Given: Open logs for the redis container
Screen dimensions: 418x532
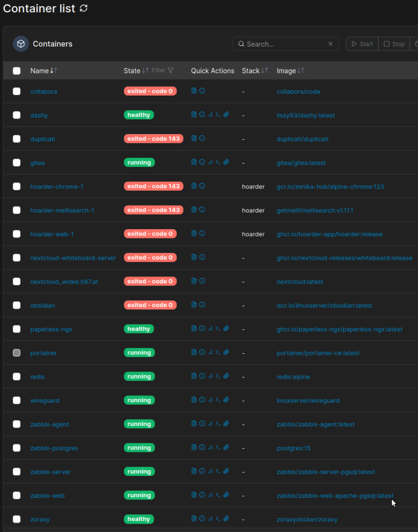Looking at the screenshot, I should [194, 376].
